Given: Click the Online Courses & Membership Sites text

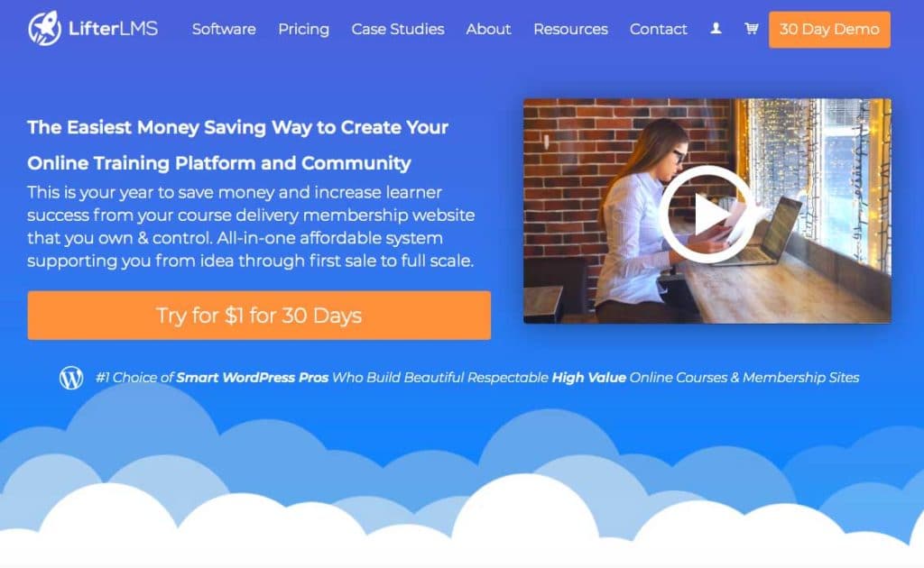Looking at the screenshot, I should pyautogui.click(x=744, y=377).
